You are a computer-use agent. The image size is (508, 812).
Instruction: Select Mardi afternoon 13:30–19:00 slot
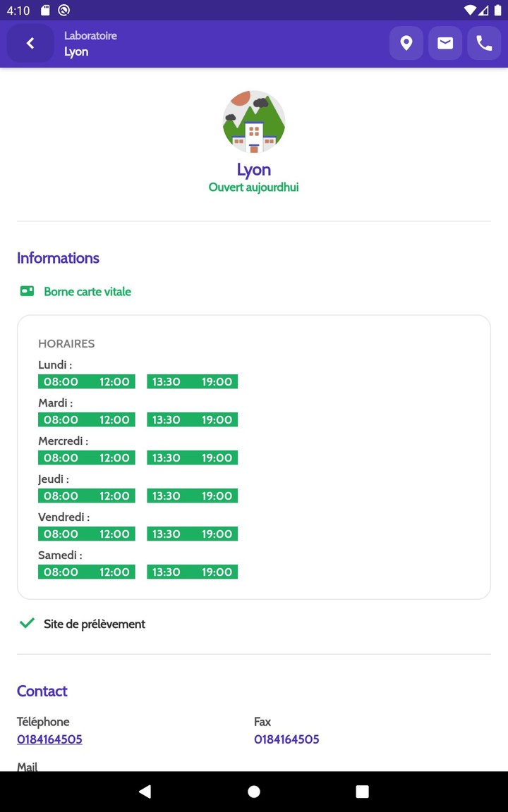pos(192,420)
